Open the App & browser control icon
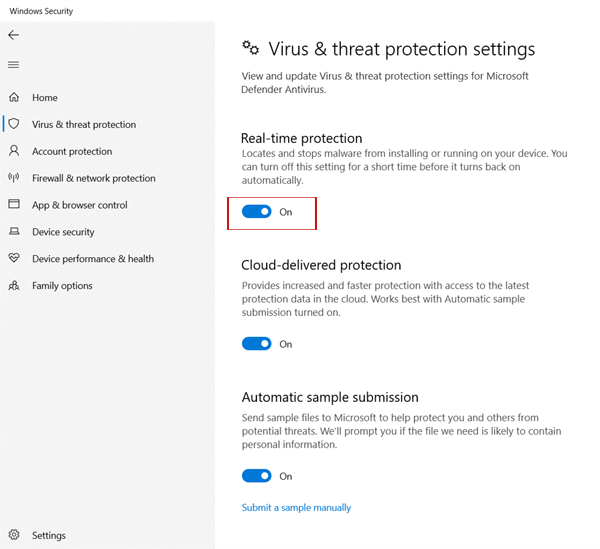The width and height of the screenshot is (600, 549). pos(14,205)
